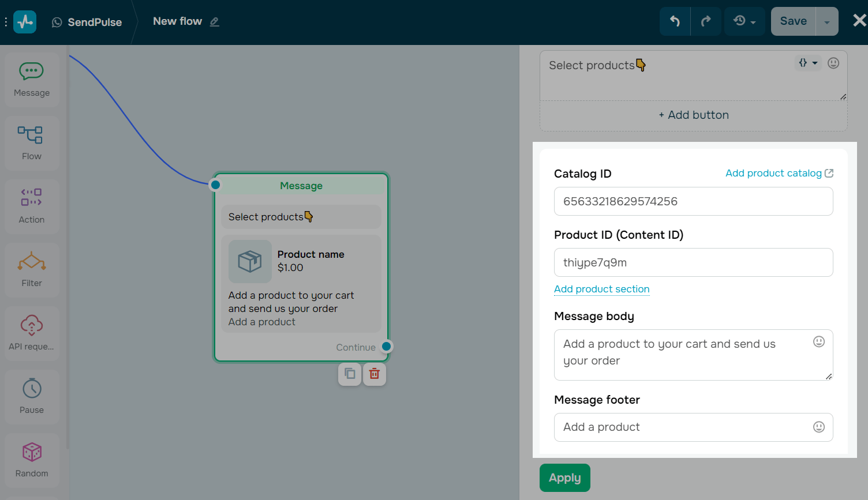Open the emoji picker for Message body

pyautogui.click(x=818, y=341)
